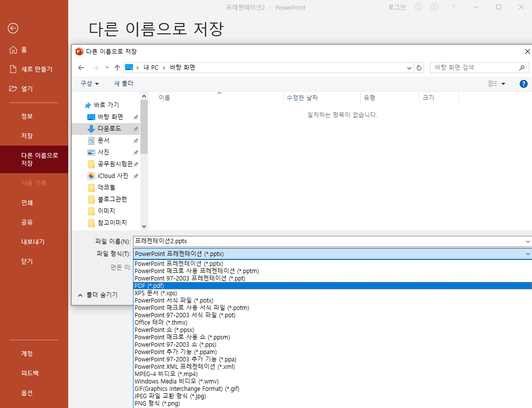Choose PowerPoint 97-2003 프레젠테이션 (*.ppt) format
Image resolution: width=532 pixels, height=408 pixels.
333,278
